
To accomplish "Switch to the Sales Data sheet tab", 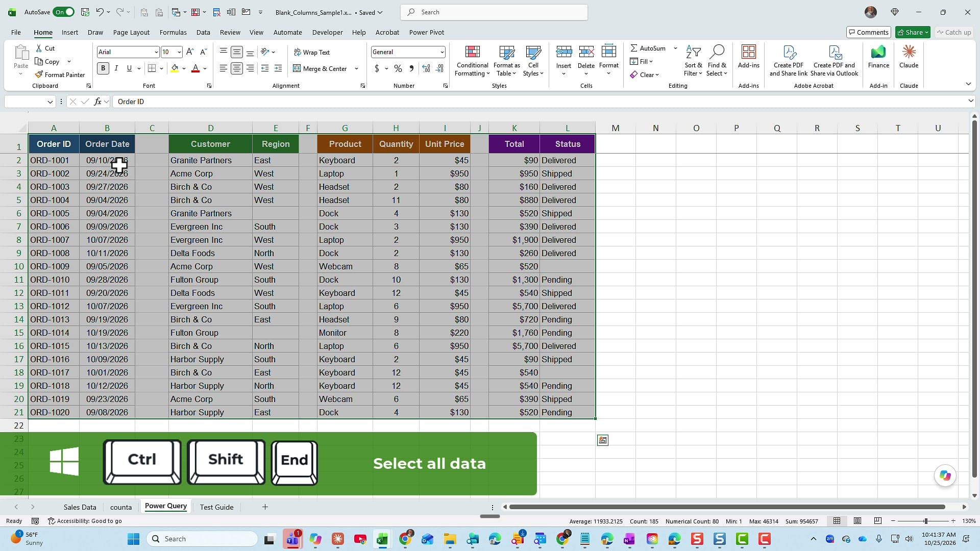I will [x=80, y=507].
